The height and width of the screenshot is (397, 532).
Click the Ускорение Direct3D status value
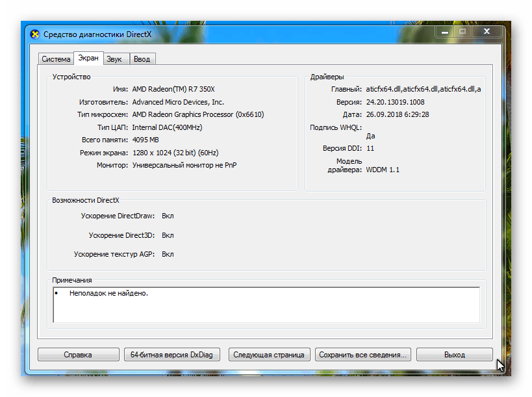point(168,235)
